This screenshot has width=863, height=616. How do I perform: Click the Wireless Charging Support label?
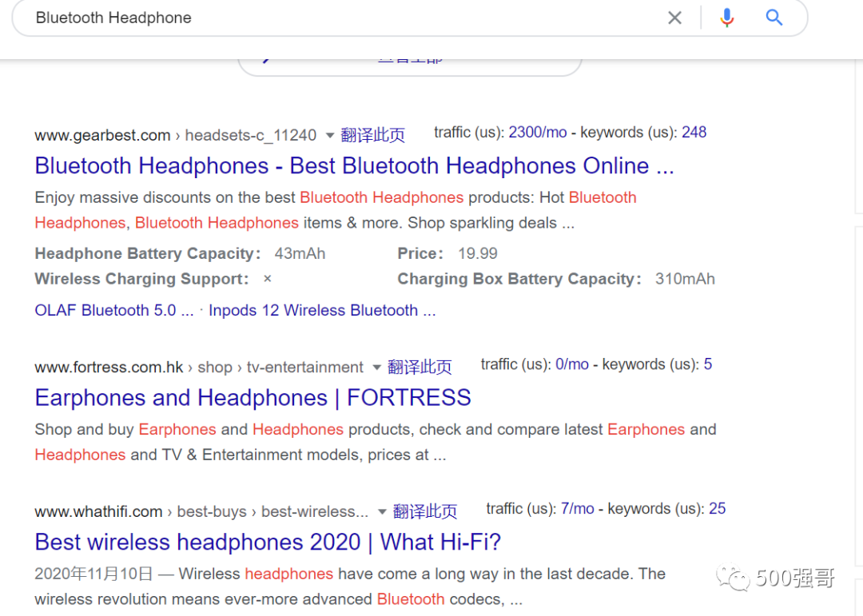[141, 279]
